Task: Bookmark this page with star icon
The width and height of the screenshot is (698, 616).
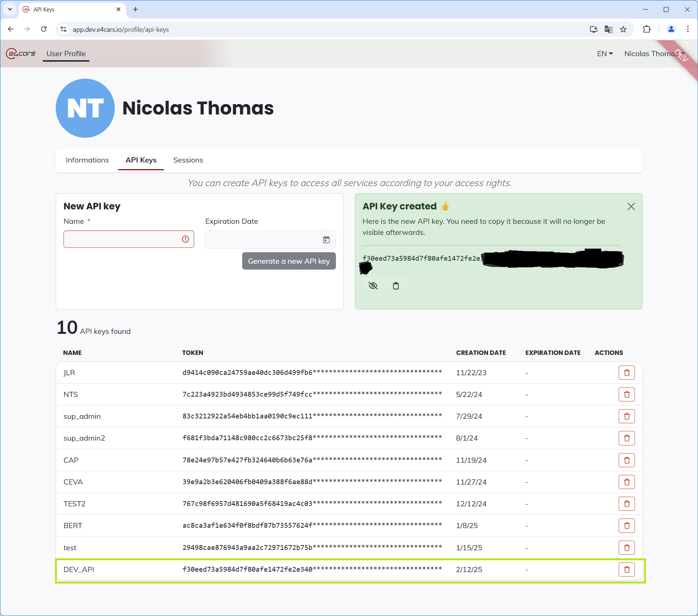Action: coord(623,29)
